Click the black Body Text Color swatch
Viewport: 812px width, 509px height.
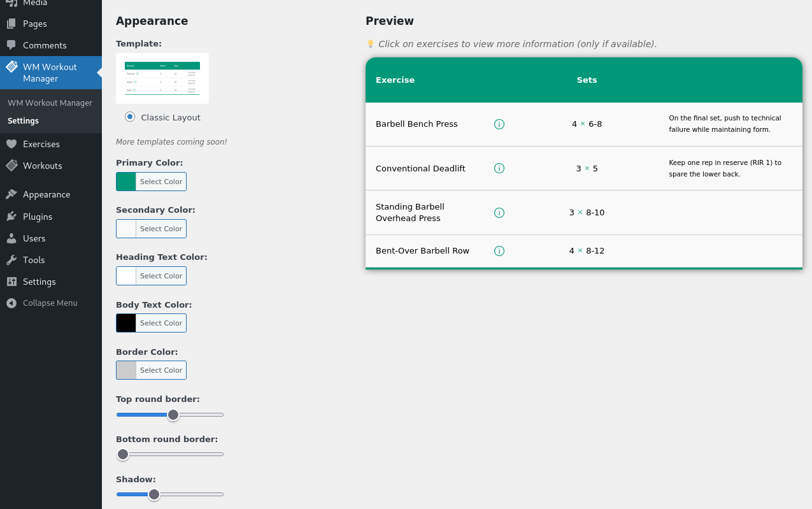[x=126, y=323]
